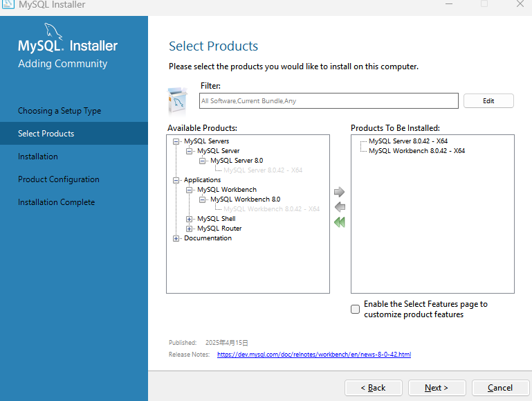Select MySQL Workbench 8.0.42 - X64 to be installed
The width and height of the screenshot is (532, 401).
pyautogui.click(x=416, y=151)
